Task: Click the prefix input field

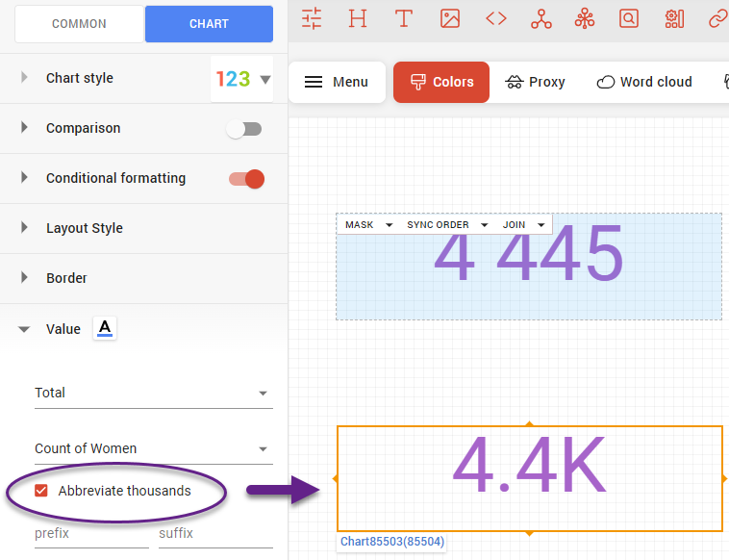Action: click(91, 533)
